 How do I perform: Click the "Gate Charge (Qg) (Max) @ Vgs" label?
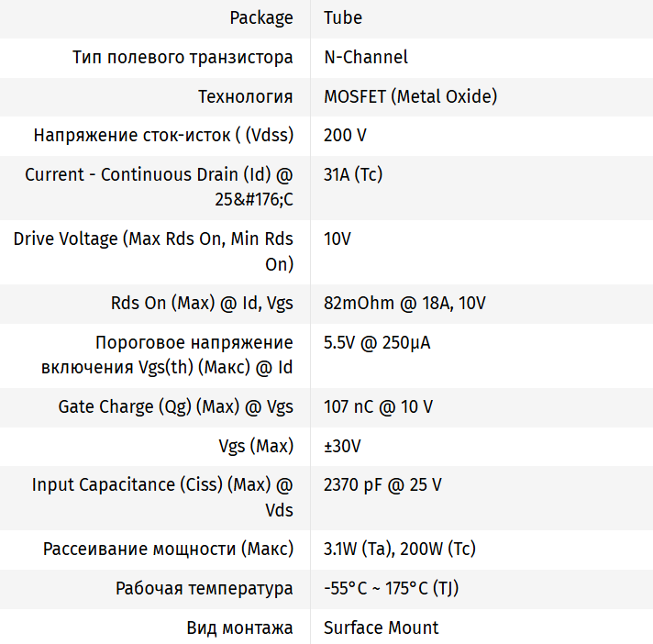click(176, 407)
